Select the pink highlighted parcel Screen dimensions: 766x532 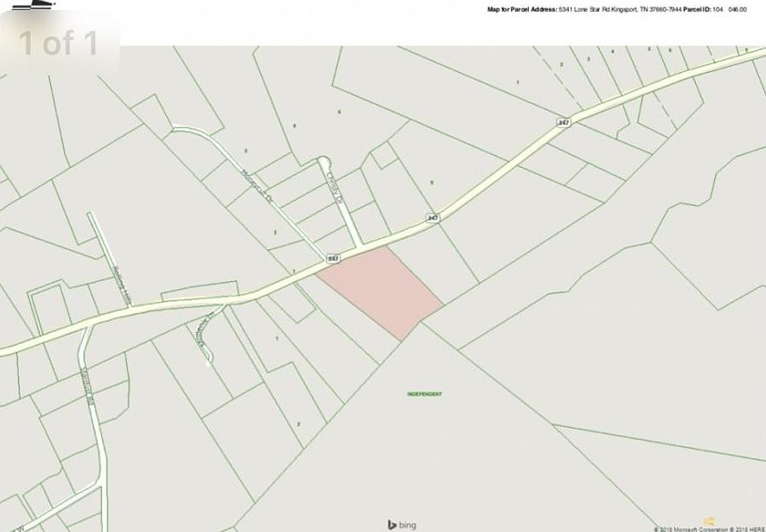[x=382, y=291]
